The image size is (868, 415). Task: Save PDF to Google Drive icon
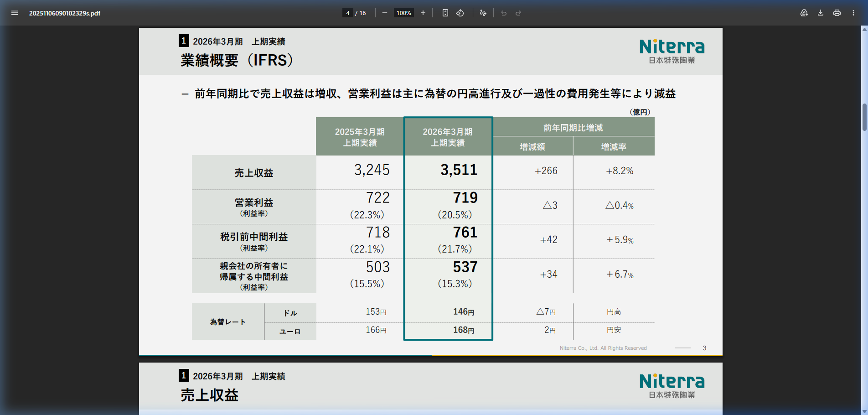click(x=804, y=13)
